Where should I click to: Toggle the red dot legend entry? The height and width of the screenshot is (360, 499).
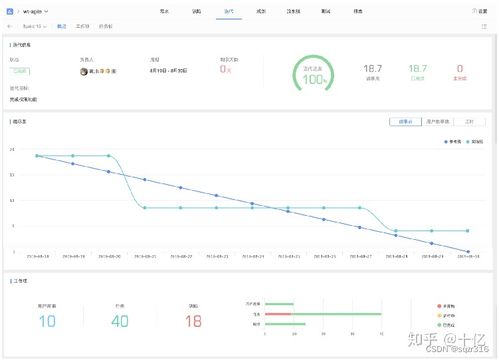446,306
